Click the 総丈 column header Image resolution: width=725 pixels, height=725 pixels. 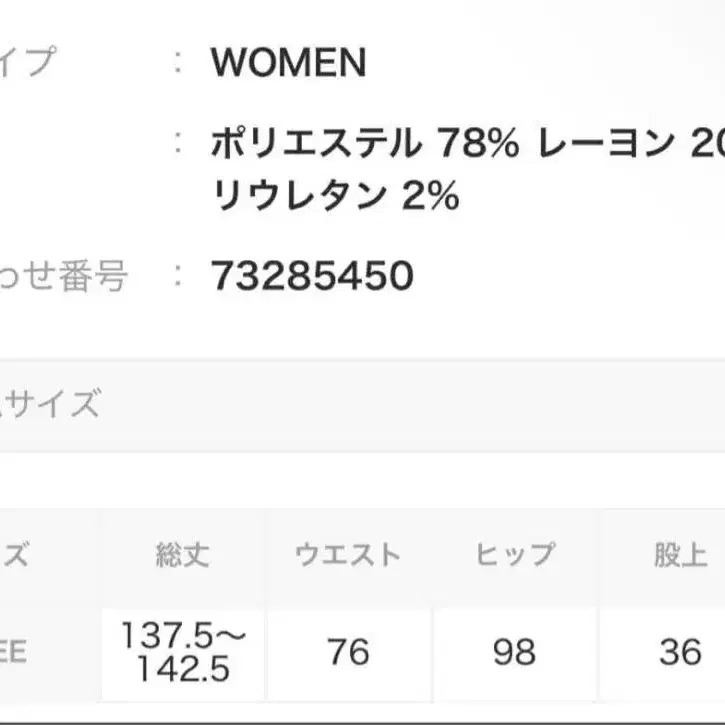click(182, 556)
